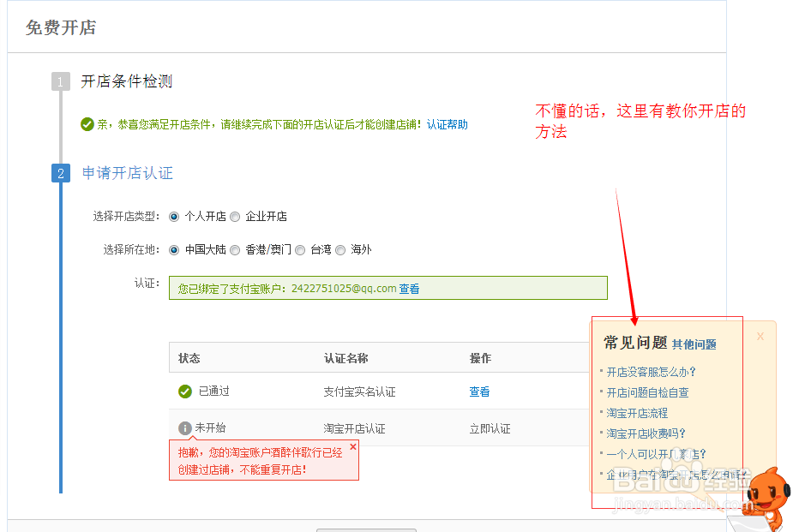The width and height of the screenshot is (799, 532).
Task: Click the 操作 column header
Action: coord(481,358)
